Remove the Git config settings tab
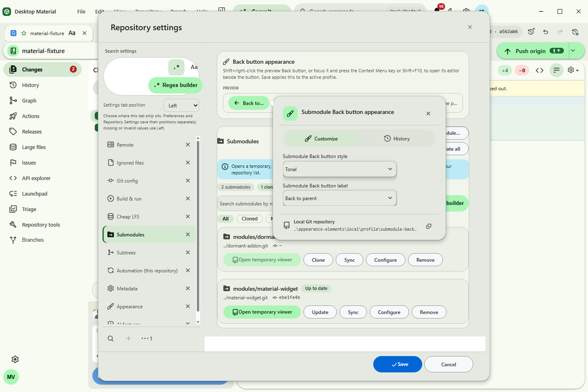This screenshot has height=392, width=588. tap(188, 180)
